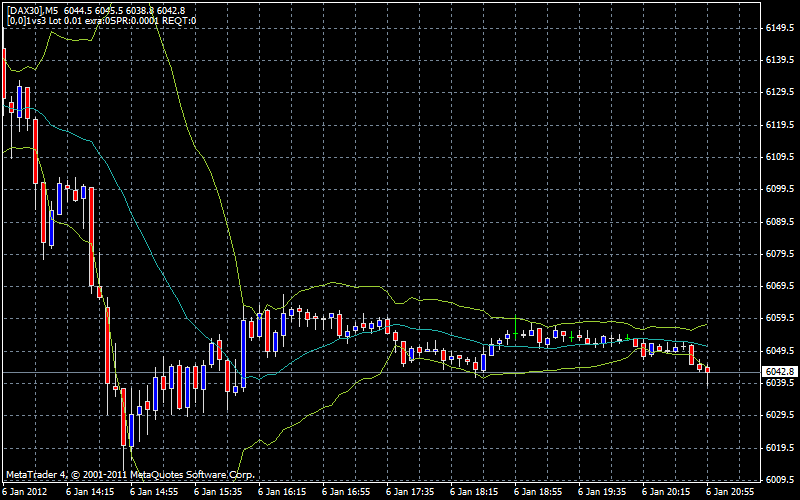
Task: Select the DAX30,M5 chart title text
Action: coord(32,10)
